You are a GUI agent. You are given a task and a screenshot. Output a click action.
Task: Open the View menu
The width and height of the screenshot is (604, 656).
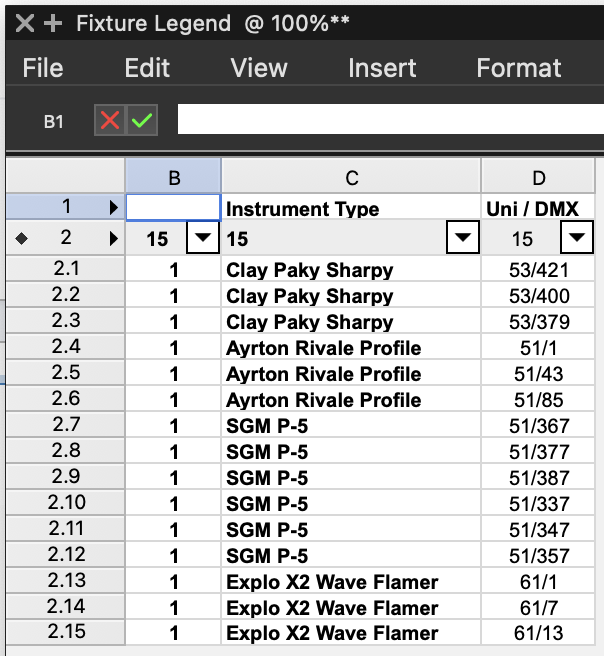pos(258,68)
